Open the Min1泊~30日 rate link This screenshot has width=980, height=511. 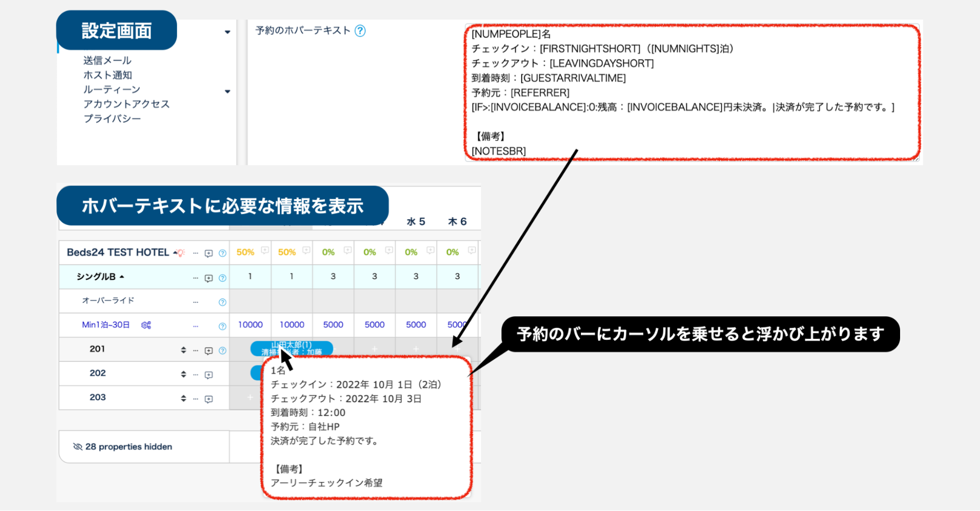[106, 325]
